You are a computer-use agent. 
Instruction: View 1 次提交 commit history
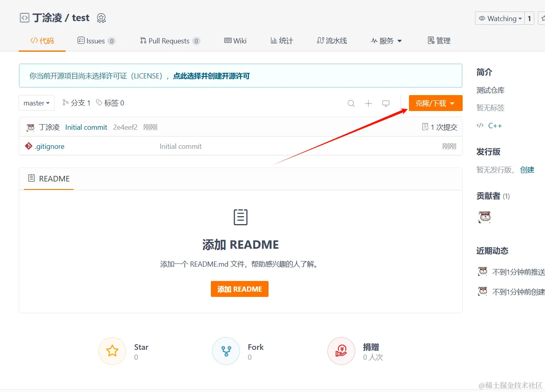coord(440,127)
